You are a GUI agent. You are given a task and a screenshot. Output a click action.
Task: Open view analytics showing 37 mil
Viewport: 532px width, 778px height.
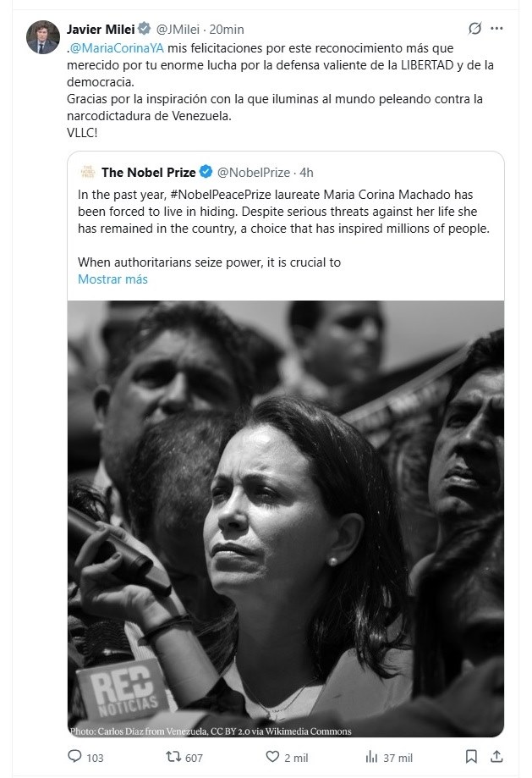click(372, 758)
